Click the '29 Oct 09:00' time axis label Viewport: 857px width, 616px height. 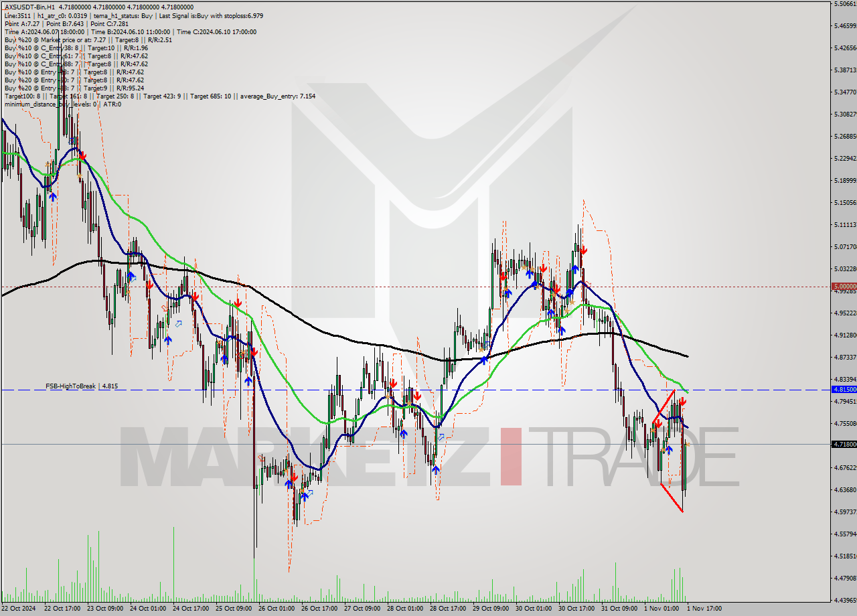(491, 609)
